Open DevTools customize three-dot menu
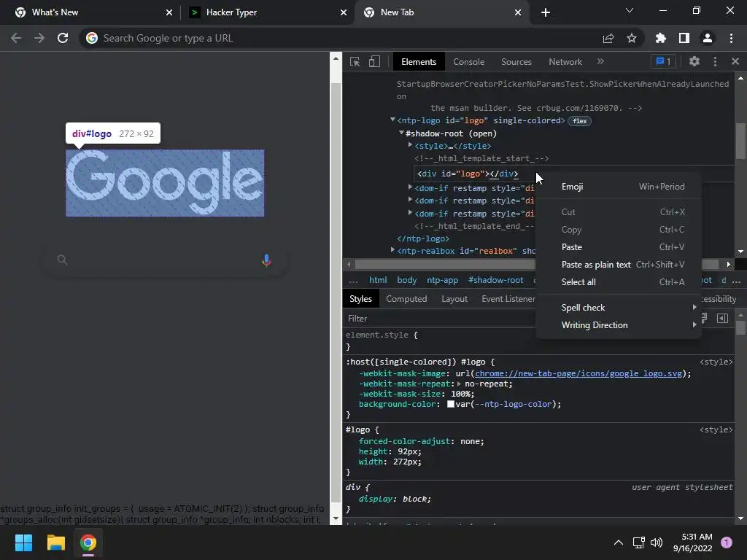 click(x=715, y=61)
